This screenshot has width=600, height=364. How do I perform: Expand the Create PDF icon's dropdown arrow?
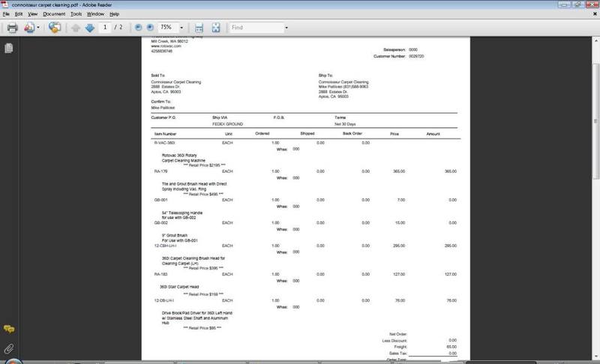38,28
